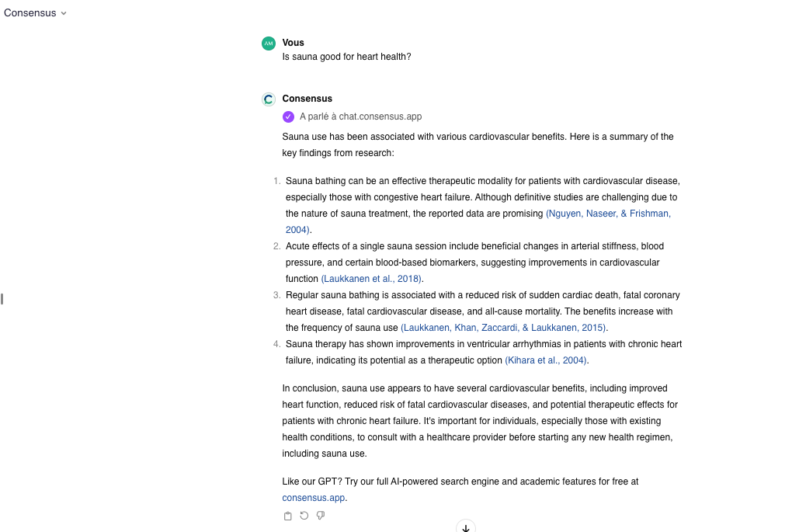This screenshot has width=806, height=532.
Task: Click the Consensus GPT logo avatar
Action: (x=269, y=99)
